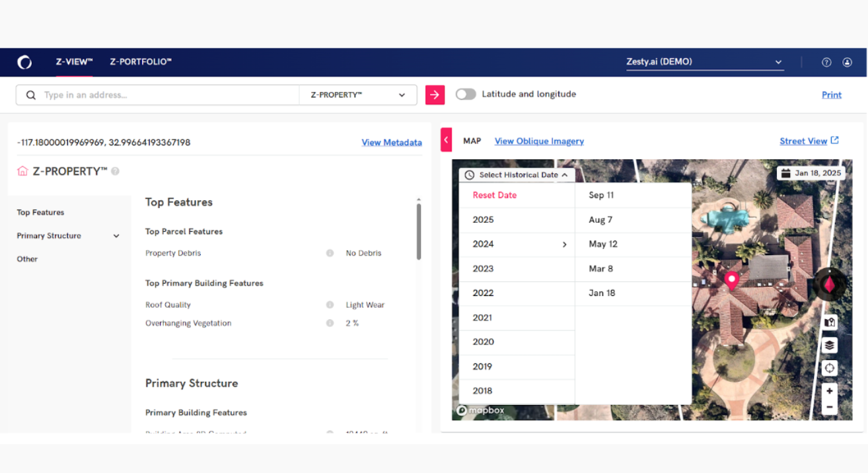The height and width of the screenshot is (473, 868).
Task: Click the mapbox logo
Action: click(x=481, y=410)
